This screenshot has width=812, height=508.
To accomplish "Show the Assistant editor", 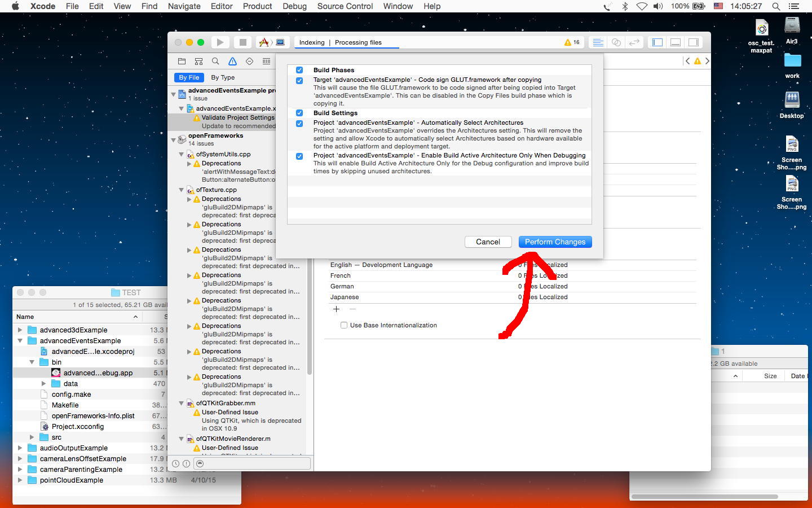I will (x=616, y=42).
